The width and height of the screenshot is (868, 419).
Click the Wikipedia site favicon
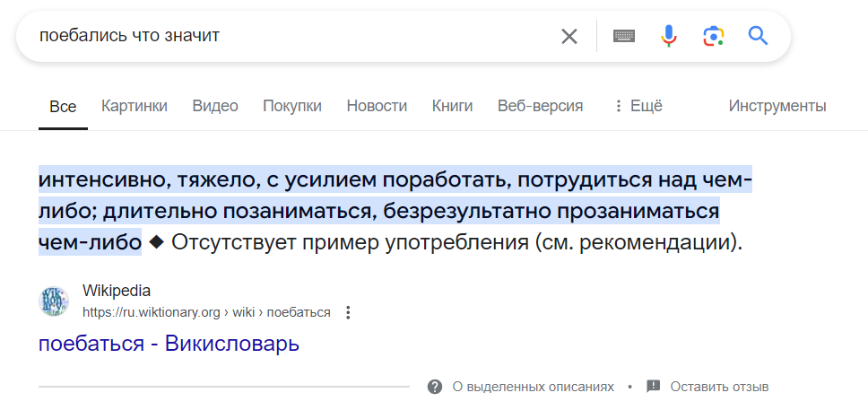point(54,301)
